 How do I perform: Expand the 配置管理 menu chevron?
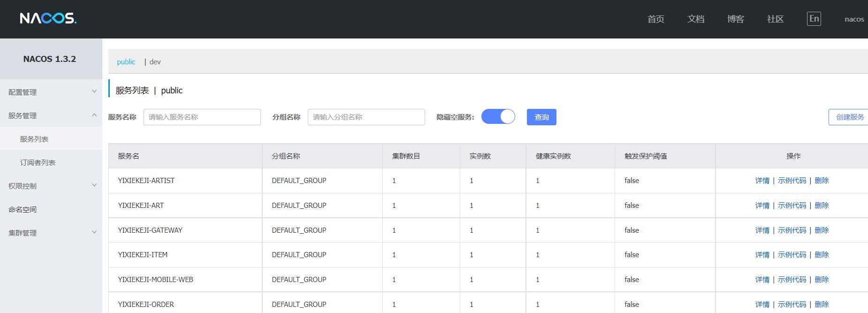(94, 92)
